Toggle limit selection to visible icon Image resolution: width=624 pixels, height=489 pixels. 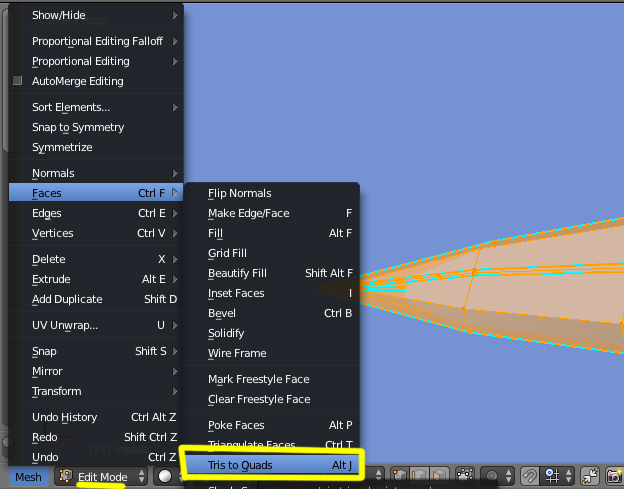[x=464, y=476]
